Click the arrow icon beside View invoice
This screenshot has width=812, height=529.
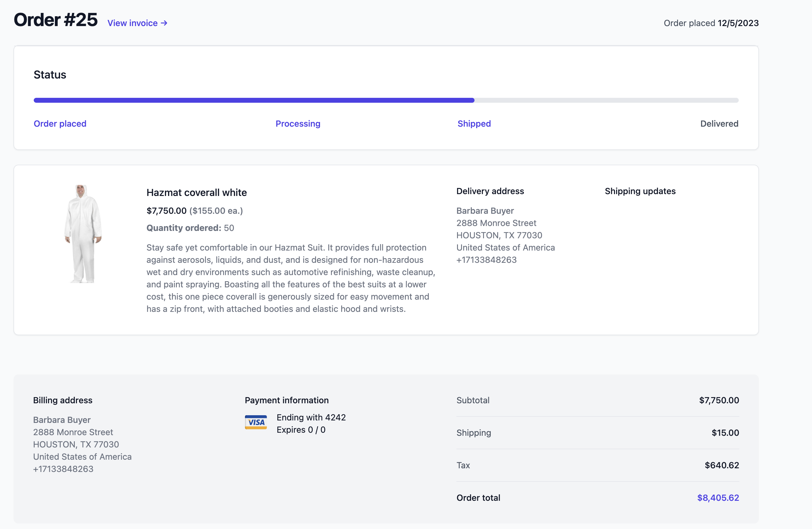[164, 23]
